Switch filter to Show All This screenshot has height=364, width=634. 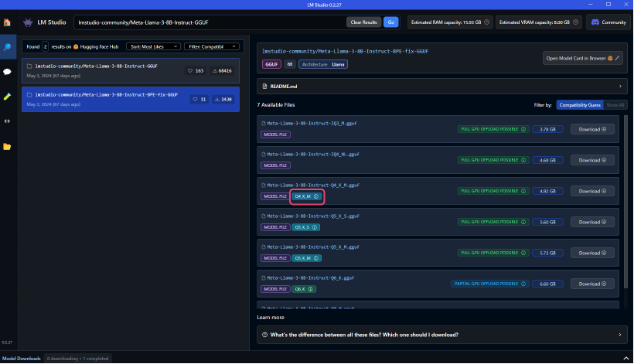[x=614, y=104]
